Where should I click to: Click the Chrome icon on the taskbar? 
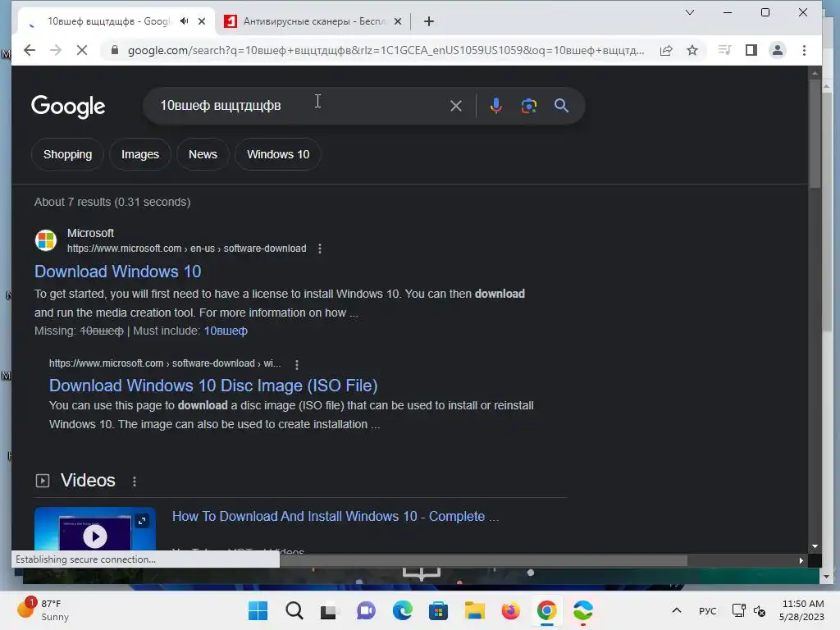pos(547,610)
